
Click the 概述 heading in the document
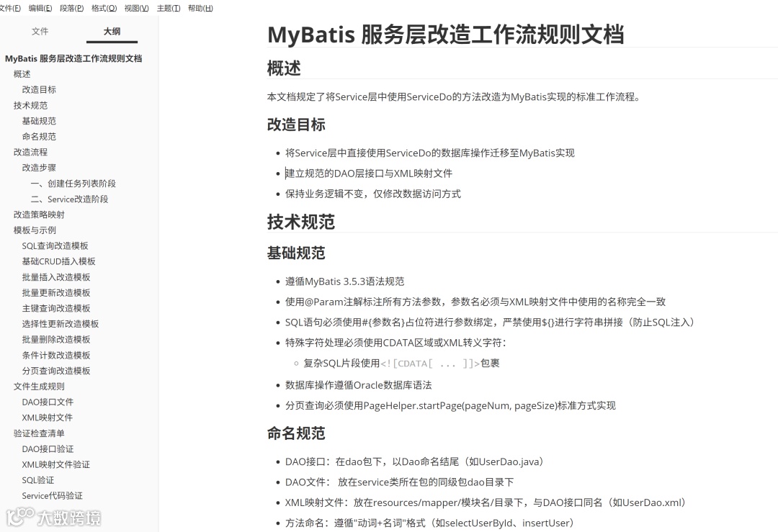point(284,68)
